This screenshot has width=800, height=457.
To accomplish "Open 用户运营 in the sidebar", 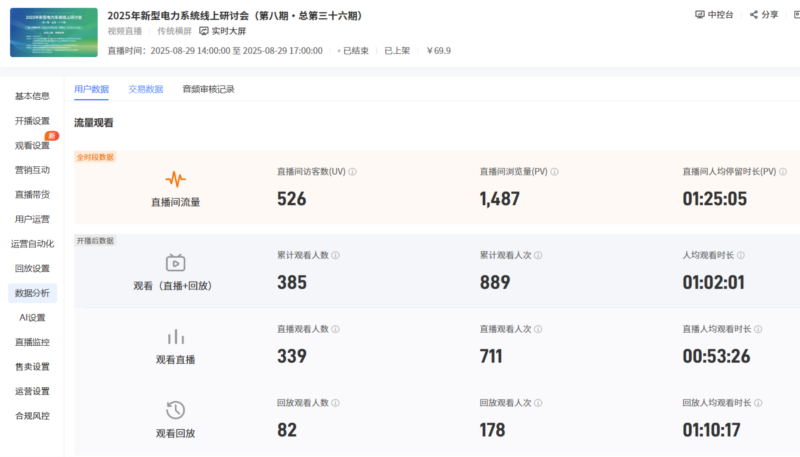I will click(32, 219).
